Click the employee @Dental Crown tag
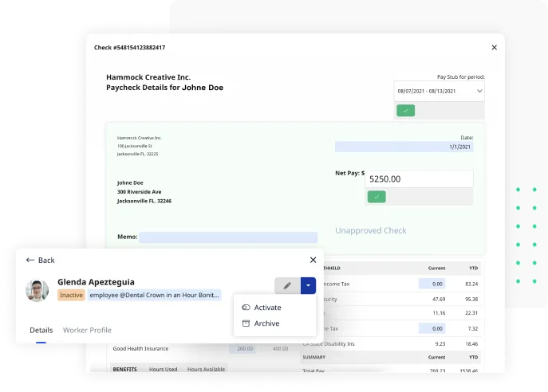The height and width of the screenshot is (392, 548). pyautogui.click(x=154, y=295)
